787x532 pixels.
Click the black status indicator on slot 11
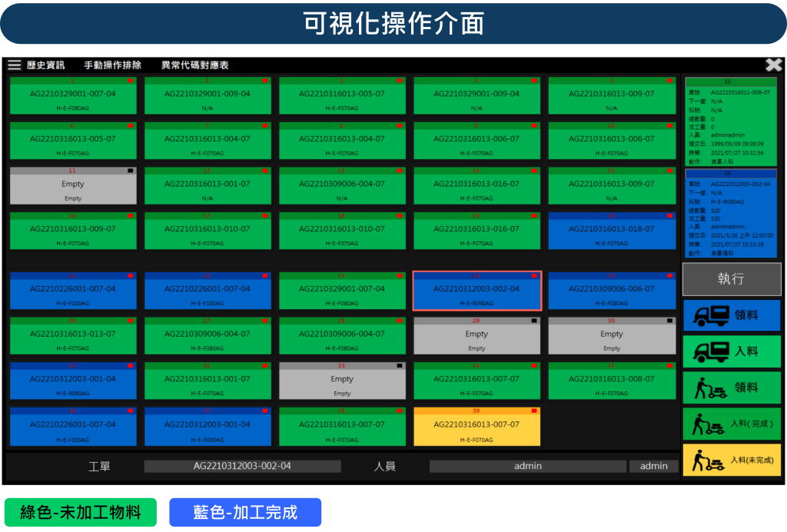coord(131,171)
